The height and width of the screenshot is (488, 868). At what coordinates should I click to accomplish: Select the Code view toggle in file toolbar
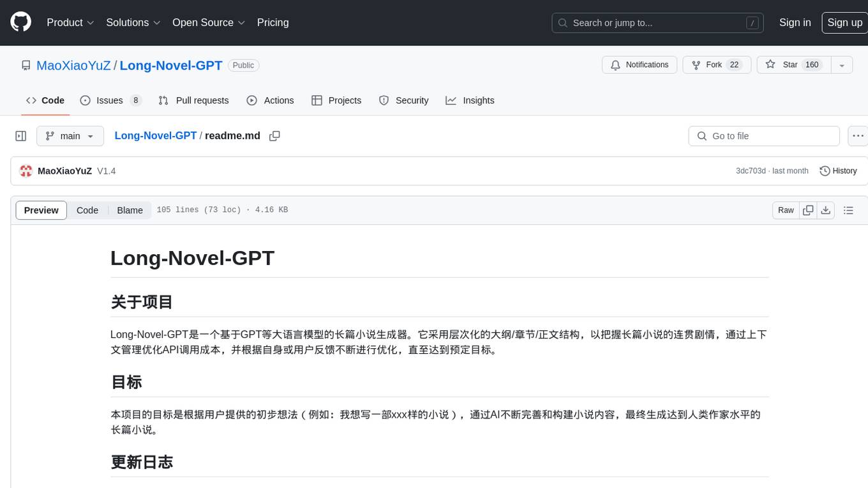point(87,210)
